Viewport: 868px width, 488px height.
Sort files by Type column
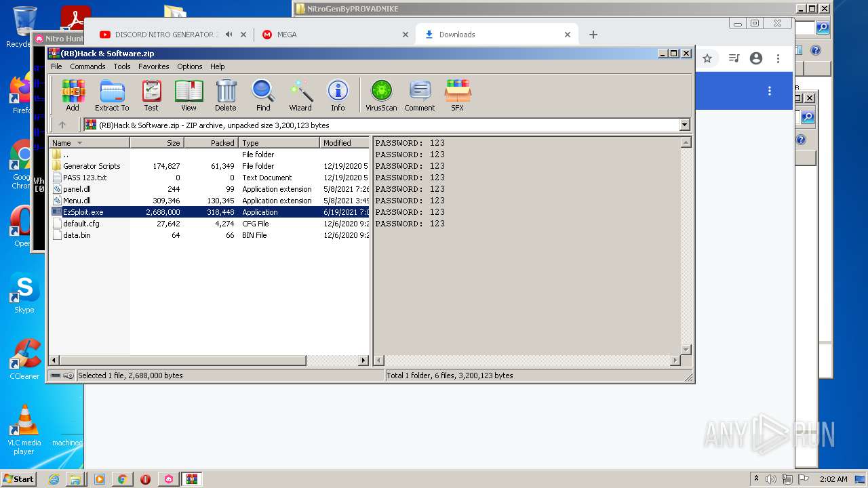click(x=279, y=143)
